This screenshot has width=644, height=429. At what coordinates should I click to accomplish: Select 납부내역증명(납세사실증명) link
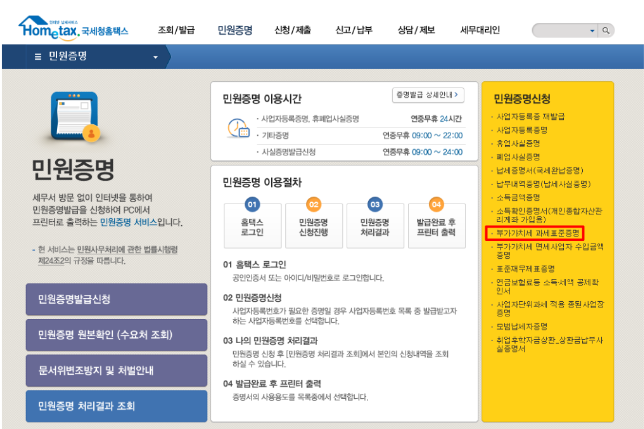click(x=543, y=184)
